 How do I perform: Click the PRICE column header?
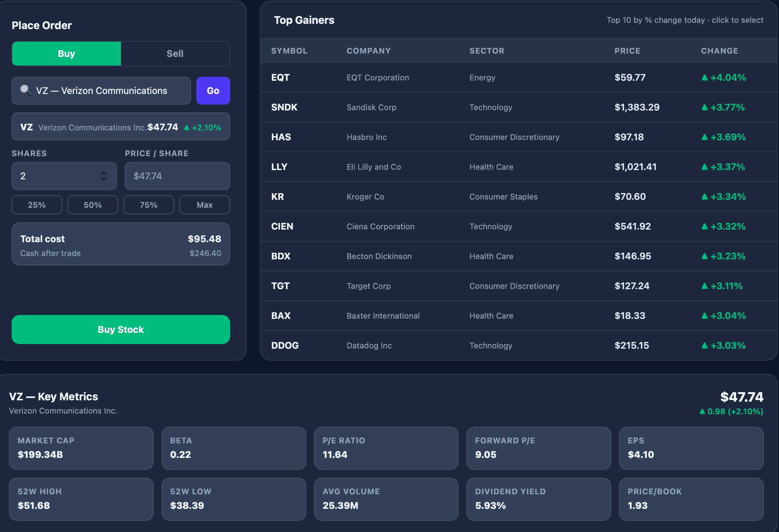pyautogui.click(x=627, y=51)
